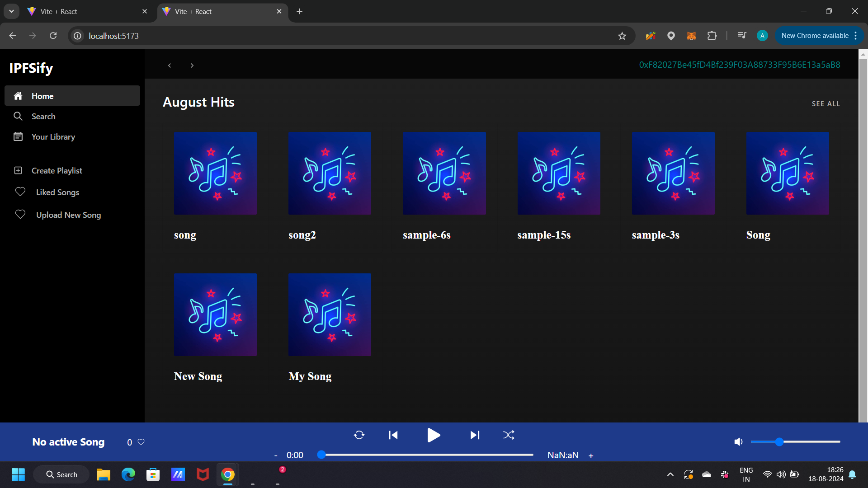Open Search from the sidebar
The height and width of the screenshot is (488, 868).
(43, 117)
